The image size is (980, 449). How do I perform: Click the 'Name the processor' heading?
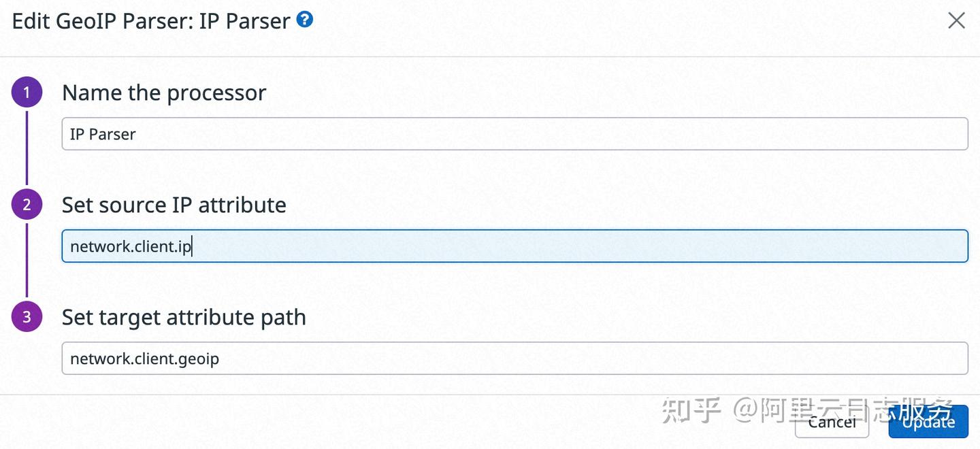[x=164, y=92]
